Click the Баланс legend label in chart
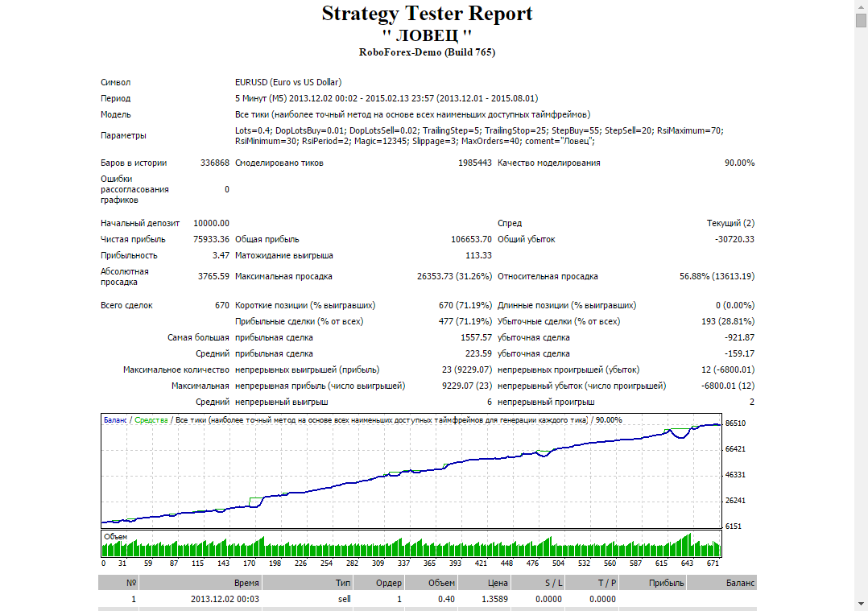Screen dimensions: 868x611 pyautogui.click(x=115, y=420)
